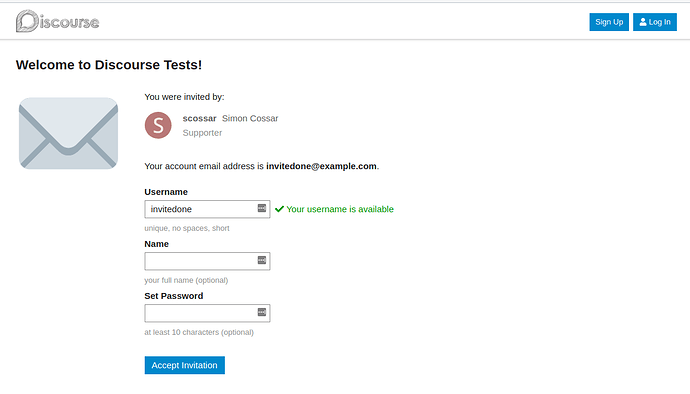Click the autofill icon in the Name field

click(262, 260)
